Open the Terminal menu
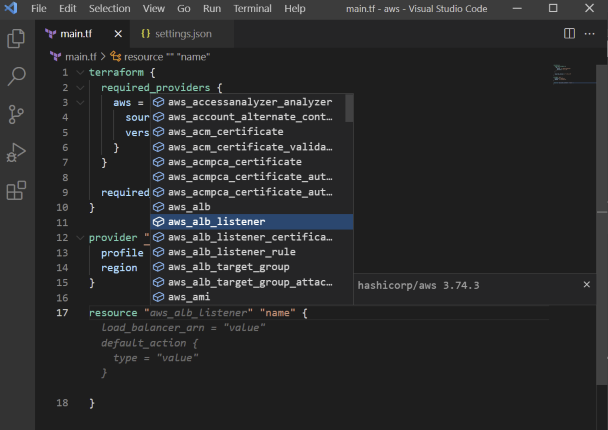This screenshot has height=430, width=608. coord(252,9)
